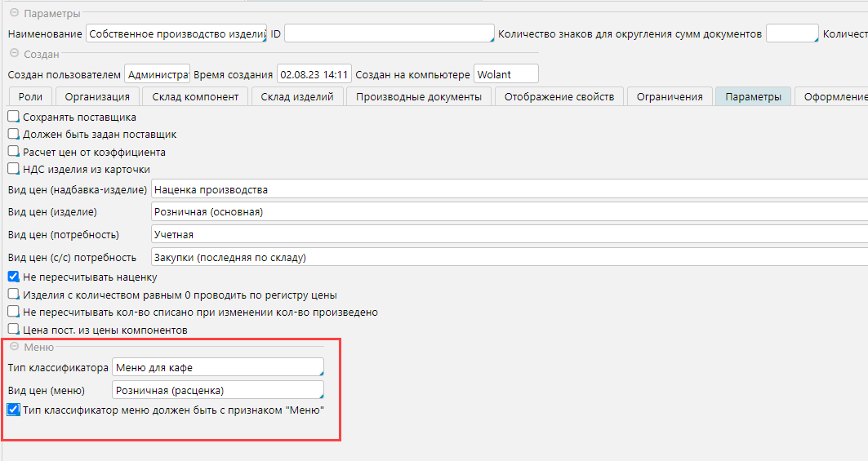Open the Склад компонент tab
868x461 pixels.
point(195,97)
